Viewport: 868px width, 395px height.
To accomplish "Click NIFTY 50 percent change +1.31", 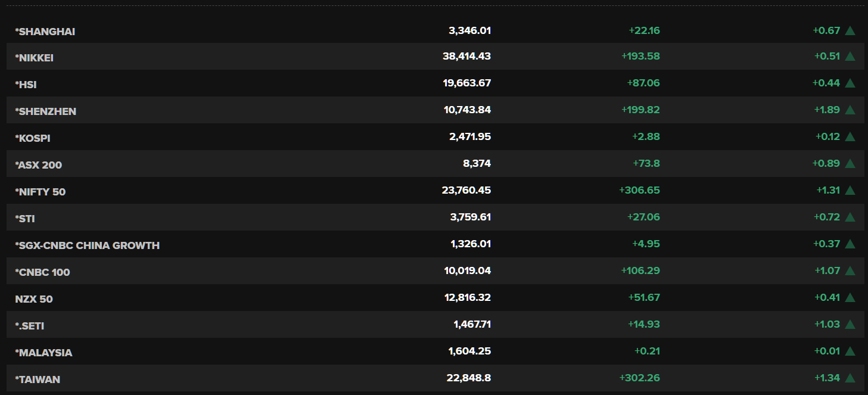I will 828,190.
